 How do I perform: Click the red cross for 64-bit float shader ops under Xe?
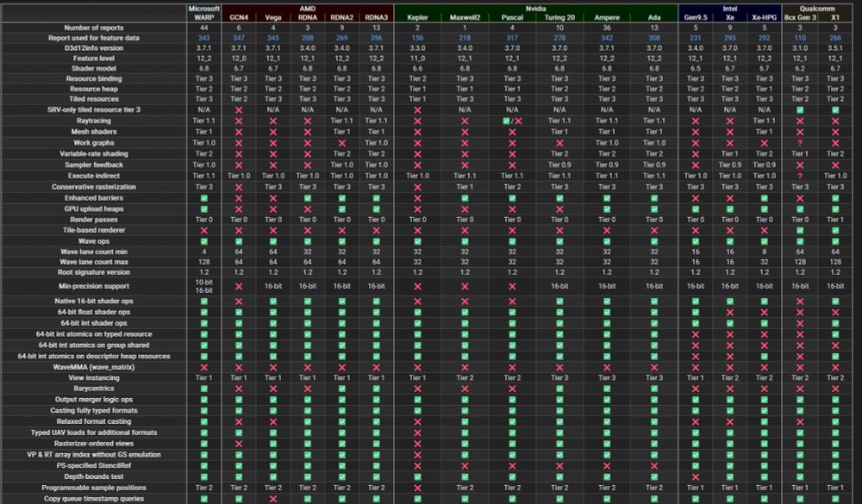click(729, 312)
